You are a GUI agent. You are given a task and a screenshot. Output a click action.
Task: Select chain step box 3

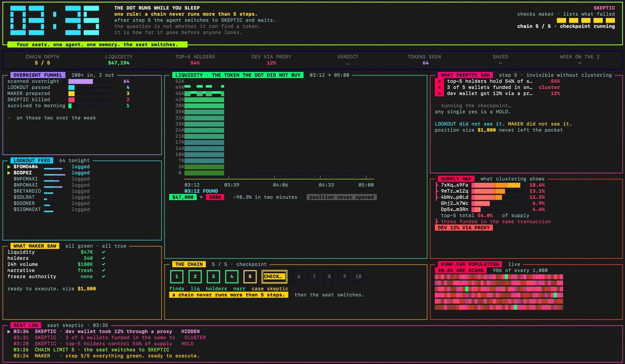tap(214, 277)
